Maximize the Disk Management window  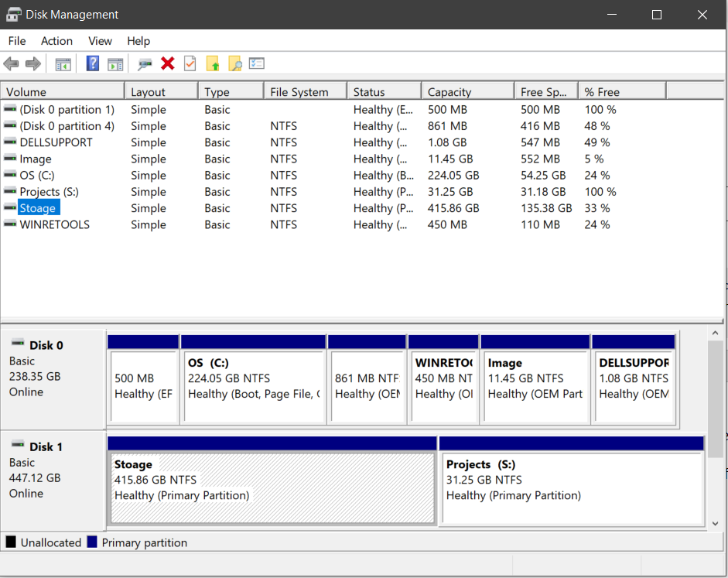pos(657,15)
